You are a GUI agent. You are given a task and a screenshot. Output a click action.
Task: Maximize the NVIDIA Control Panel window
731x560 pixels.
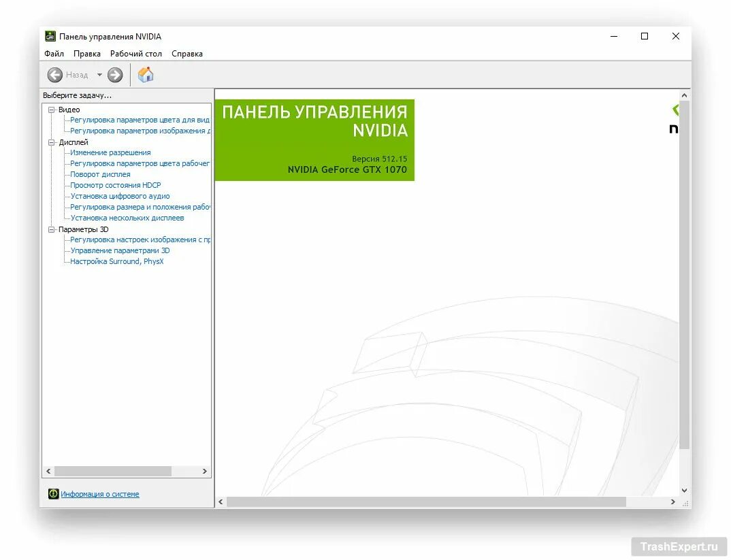[x=645, y=36]
